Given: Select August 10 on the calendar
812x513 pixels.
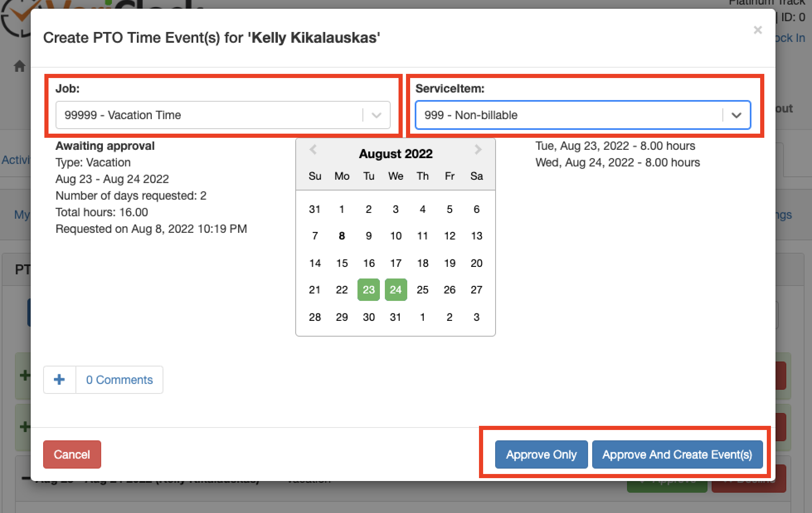Looking at the screenshot, I should 396,236.
